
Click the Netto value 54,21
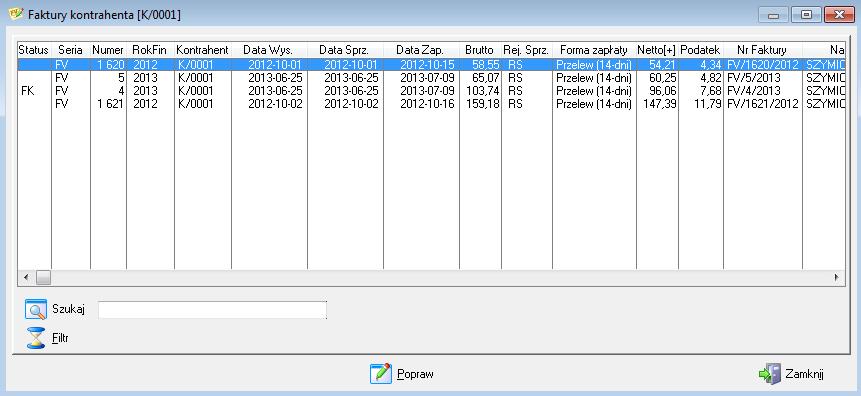pos(663,65)
